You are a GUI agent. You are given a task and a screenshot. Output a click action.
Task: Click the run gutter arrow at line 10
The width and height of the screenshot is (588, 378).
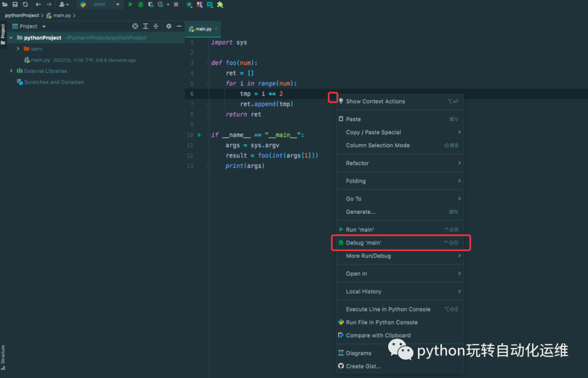199,135
